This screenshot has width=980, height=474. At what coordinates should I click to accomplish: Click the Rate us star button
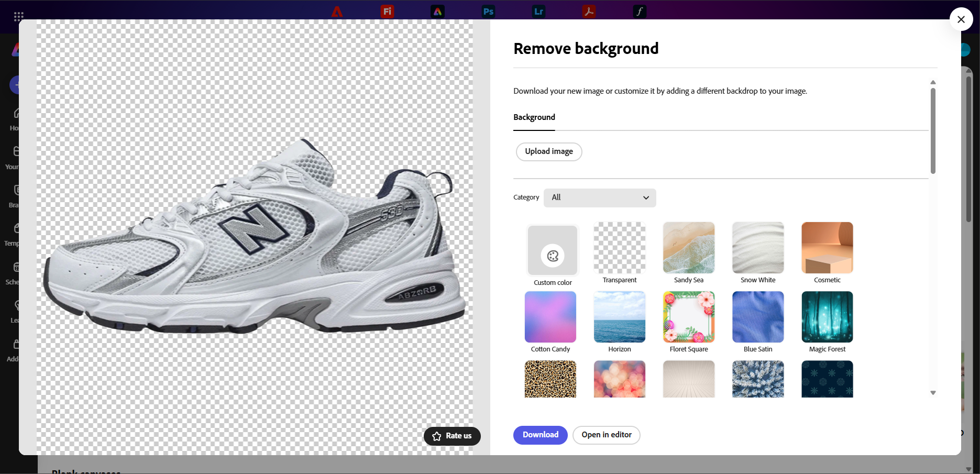[x=452, y=436]
